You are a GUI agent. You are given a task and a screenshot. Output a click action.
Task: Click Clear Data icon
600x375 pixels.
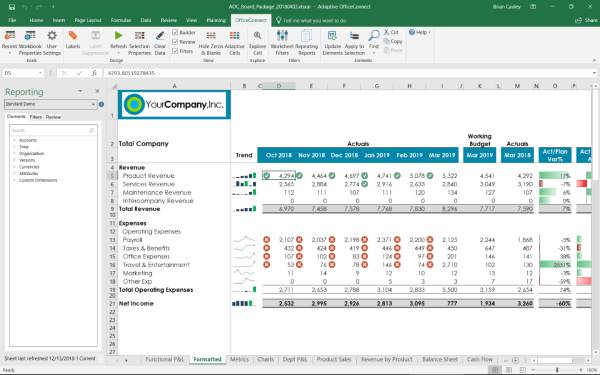[x=160, y=36]
